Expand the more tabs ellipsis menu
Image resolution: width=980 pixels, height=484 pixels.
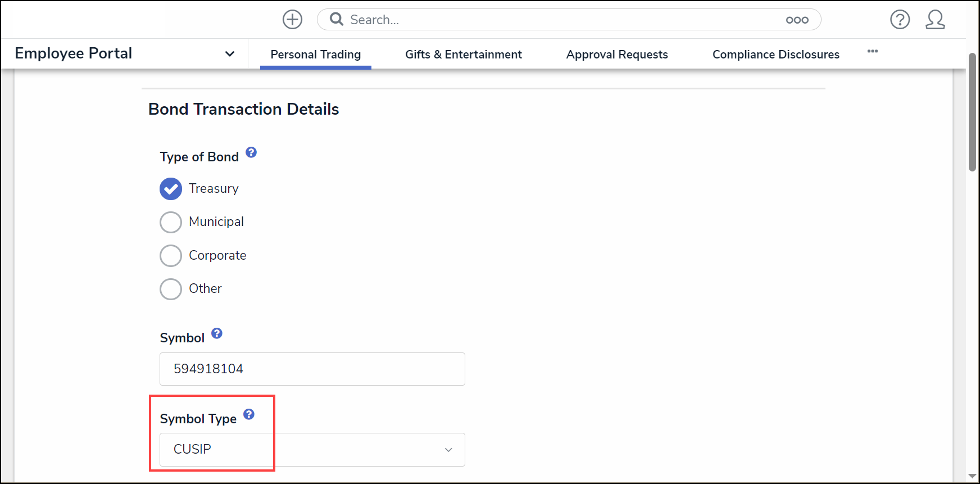click(x=872, y=51)
